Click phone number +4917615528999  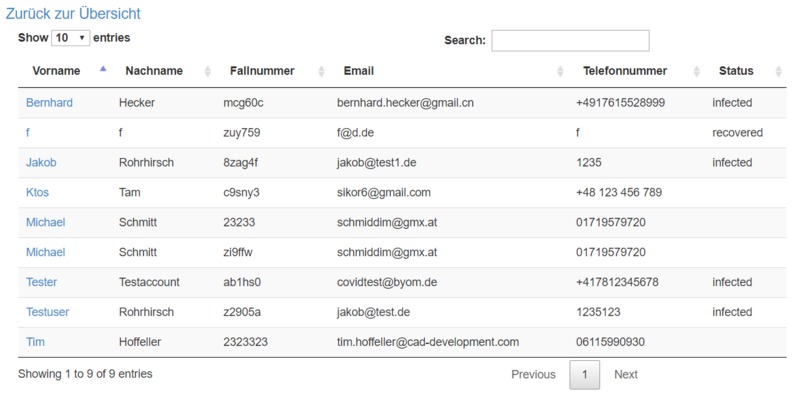pos(620,103)
